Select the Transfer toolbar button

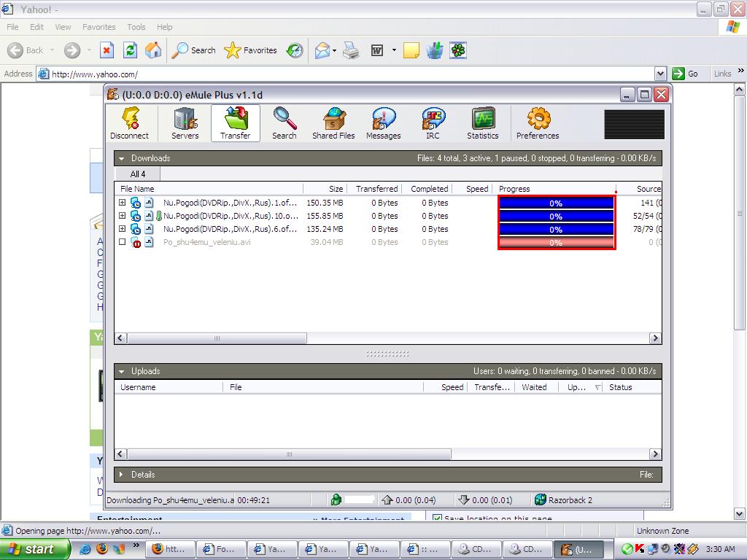236,124
